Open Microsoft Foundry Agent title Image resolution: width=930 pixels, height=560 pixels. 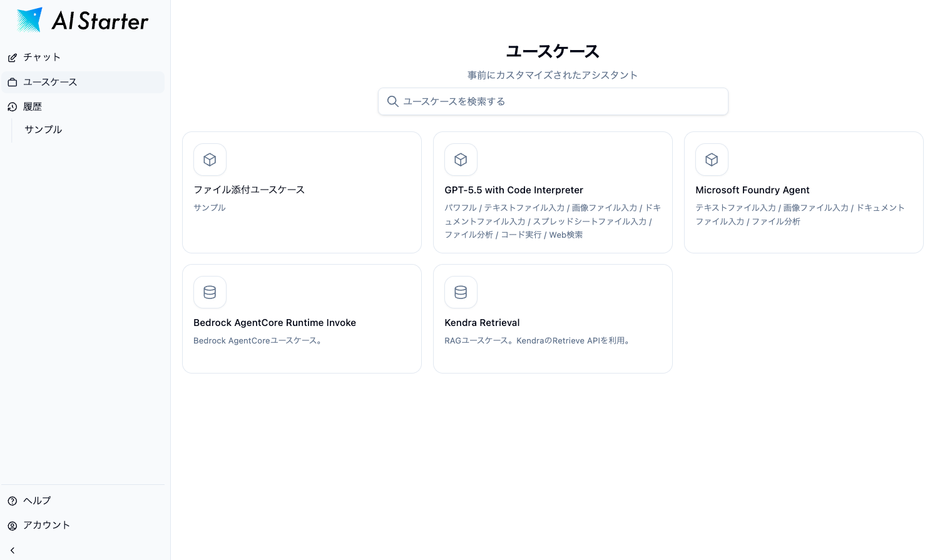[x=752, y=190]
